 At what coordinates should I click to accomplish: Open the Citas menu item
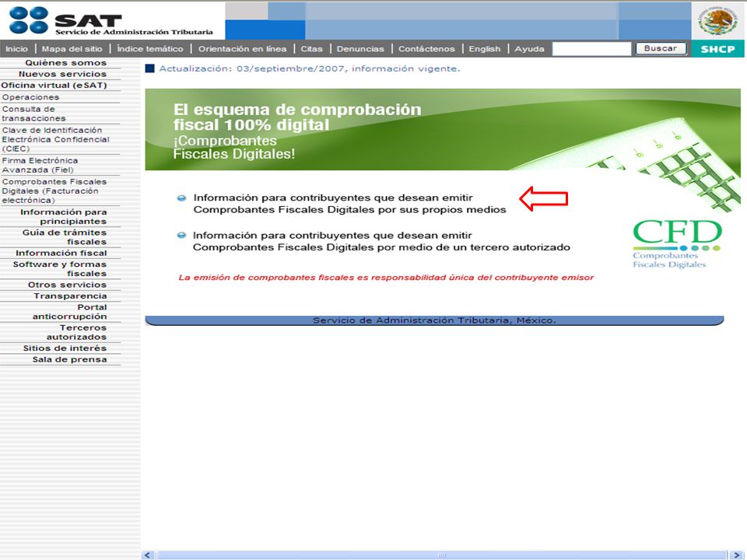pos(311,48)
